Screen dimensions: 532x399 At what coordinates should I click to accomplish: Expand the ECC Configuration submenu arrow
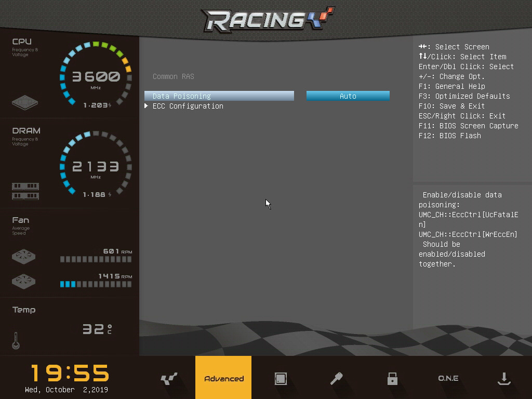click(146, 106)
